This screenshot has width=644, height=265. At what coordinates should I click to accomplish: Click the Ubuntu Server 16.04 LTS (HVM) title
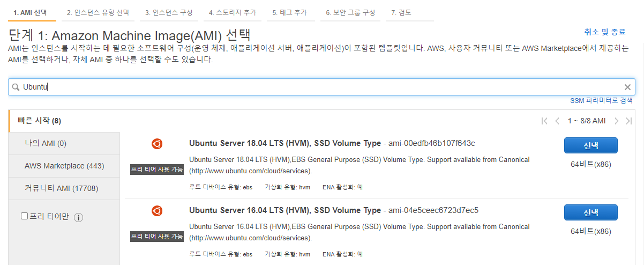(285, 210)
